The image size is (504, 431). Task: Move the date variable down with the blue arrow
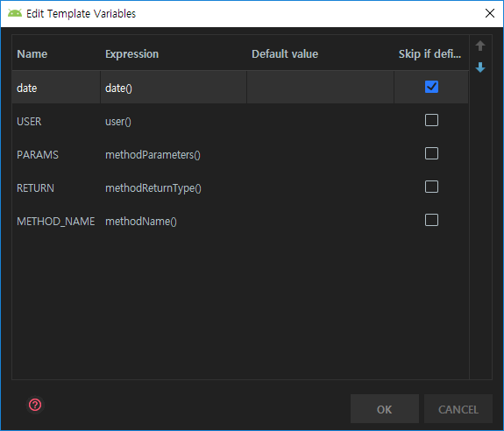[x=480, y=67]
